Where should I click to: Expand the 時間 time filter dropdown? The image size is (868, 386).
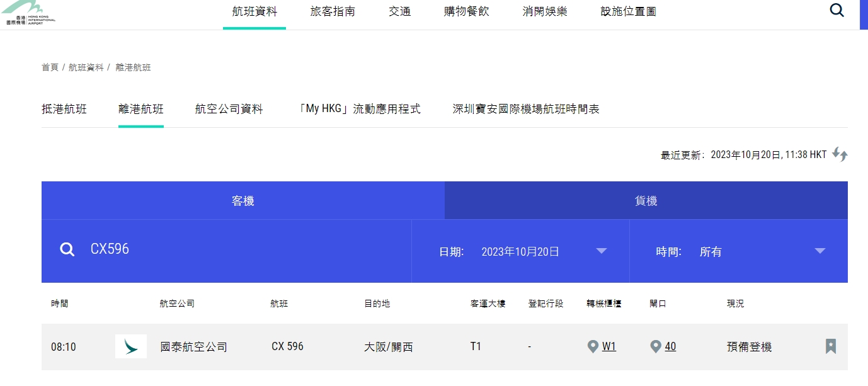click(x=819, y=251)
